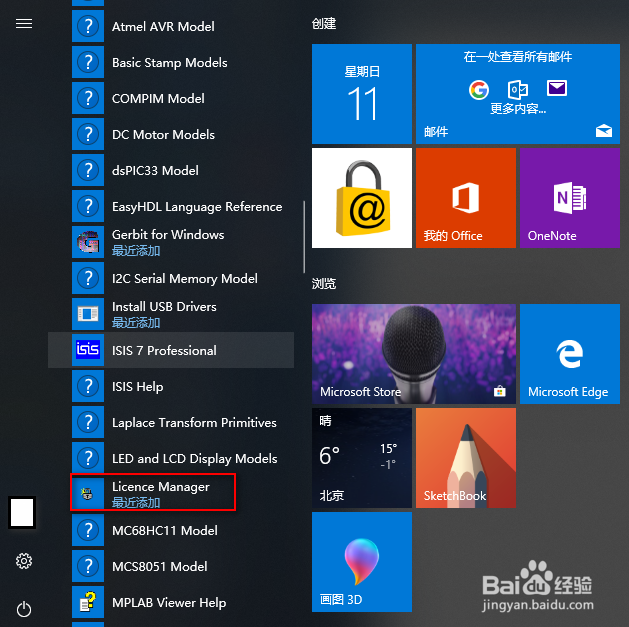The height and width of the screenshot is (627, 629).
Task: Open the 我的 Office tile
Action: tap(466, 198)
